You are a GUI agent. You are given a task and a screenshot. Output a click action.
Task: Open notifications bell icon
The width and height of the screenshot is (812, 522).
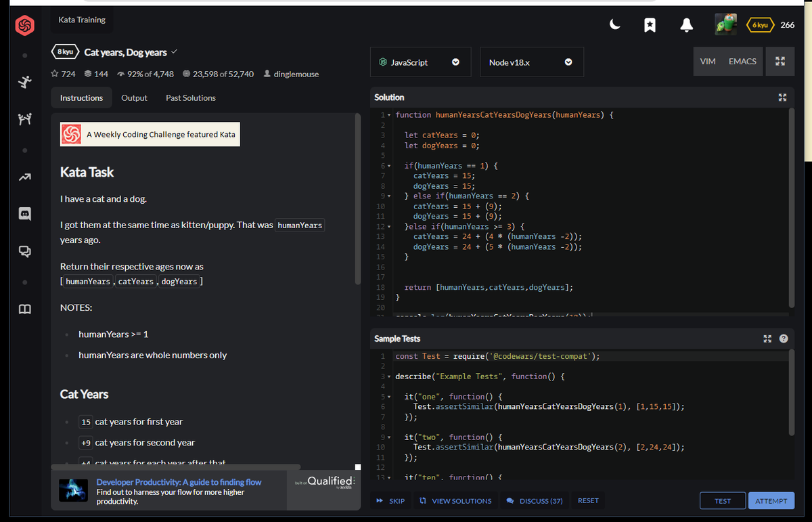(x=686, y=25)
